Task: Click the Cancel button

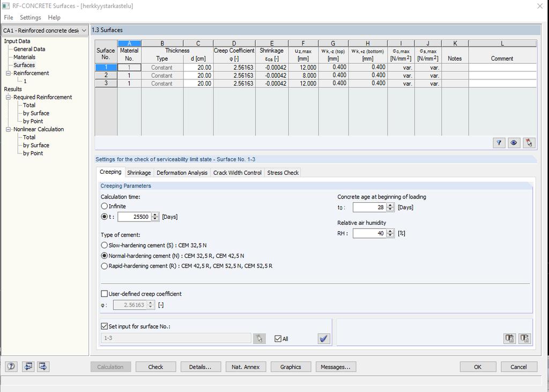Action: (x=518, y=367)
